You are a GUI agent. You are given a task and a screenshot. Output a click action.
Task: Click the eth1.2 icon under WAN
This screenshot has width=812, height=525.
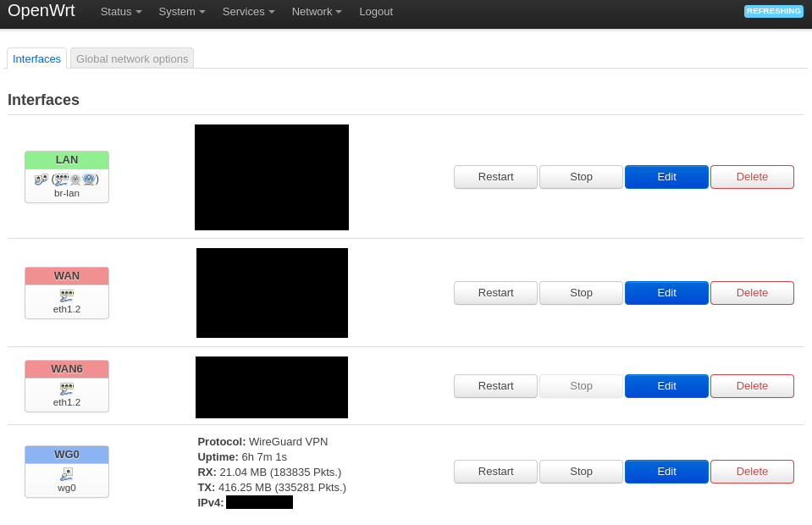coord(67,296)
